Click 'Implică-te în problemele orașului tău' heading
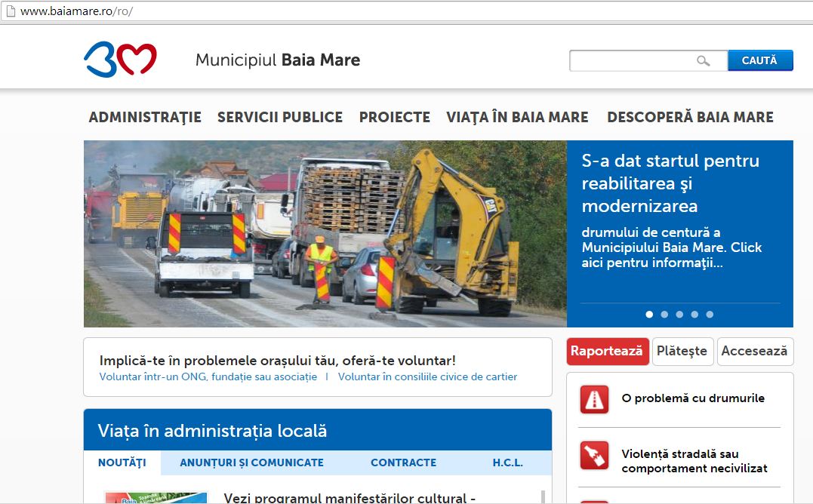The image size is (813, 504). [277, 361]
